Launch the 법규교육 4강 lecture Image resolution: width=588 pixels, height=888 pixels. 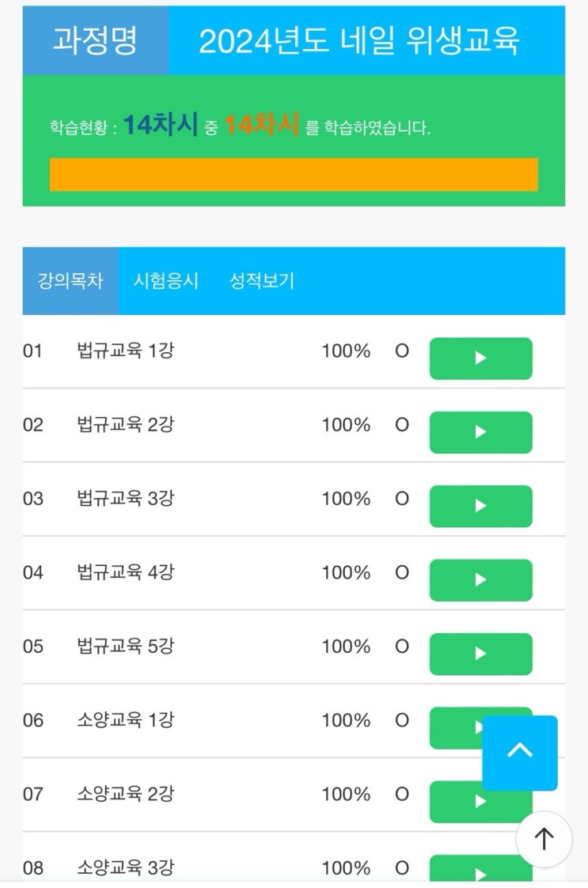(480, 580)
